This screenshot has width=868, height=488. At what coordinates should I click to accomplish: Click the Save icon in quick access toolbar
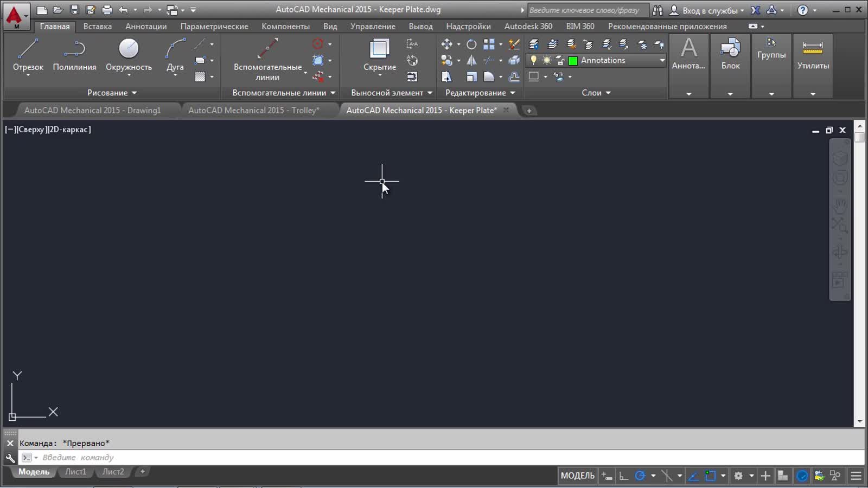coord(74,10)
